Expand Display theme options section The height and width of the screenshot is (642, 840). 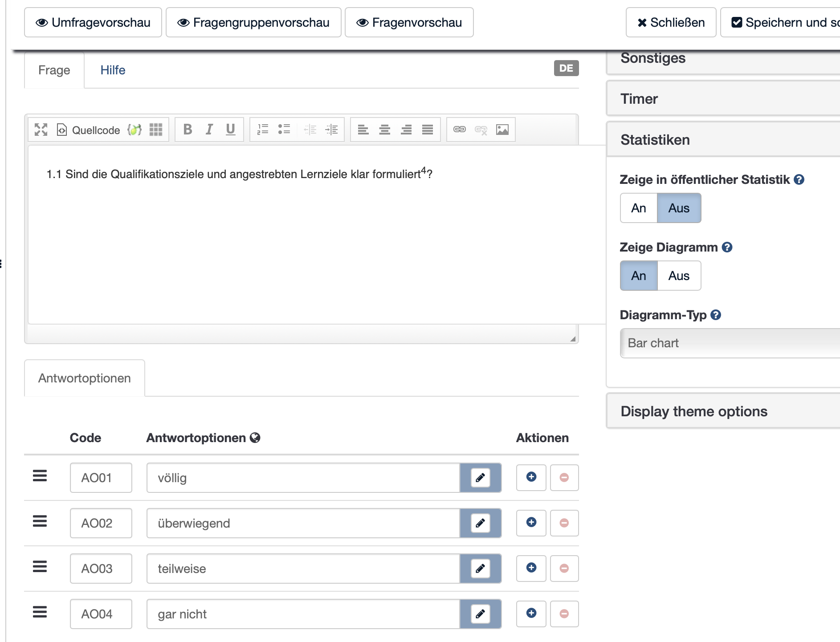[x=693, y=411]
